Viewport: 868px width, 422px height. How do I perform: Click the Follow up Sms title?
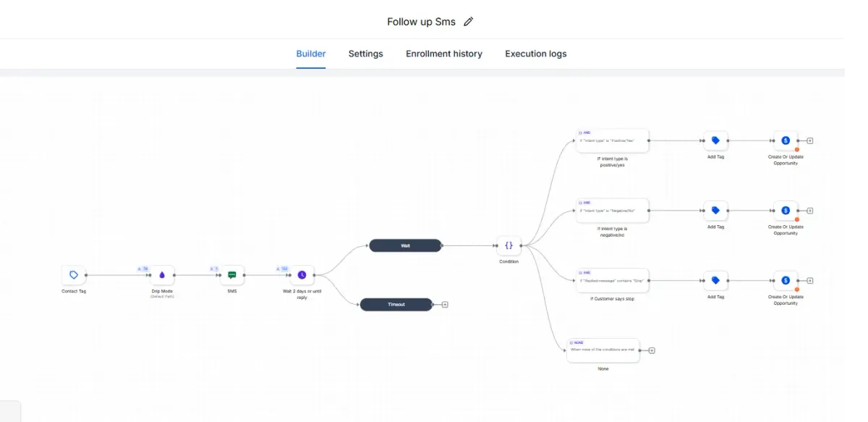pyautogui.click(x=421, y=22)
